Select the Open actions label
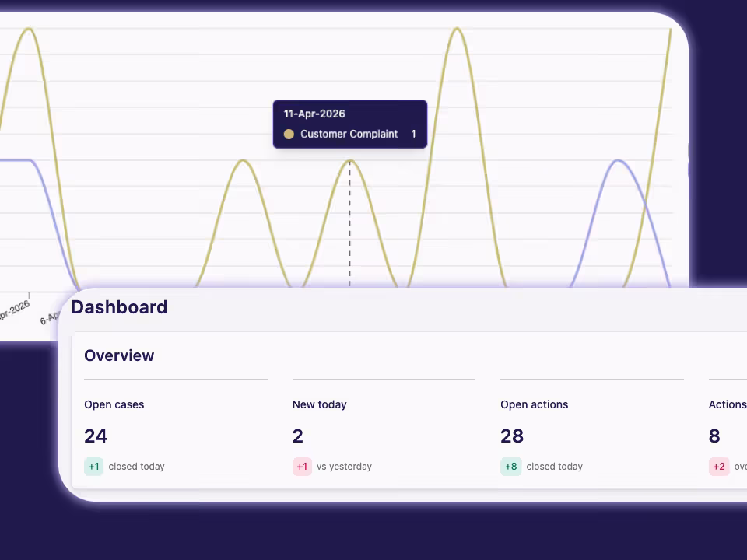Viewport: 747px width, 560px height. click(x=534, y=404)
